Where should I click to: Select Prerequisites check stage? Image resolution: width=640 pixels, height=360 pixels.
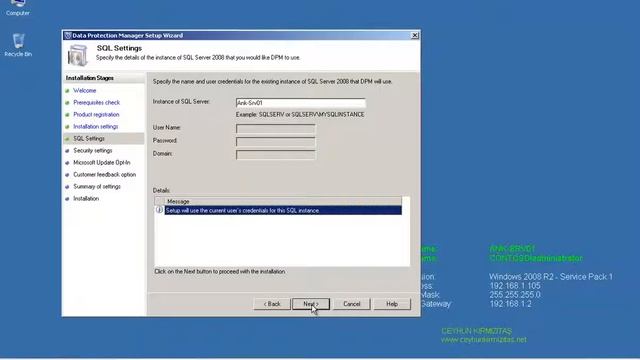pyautogui.click(x=96, y=102)
